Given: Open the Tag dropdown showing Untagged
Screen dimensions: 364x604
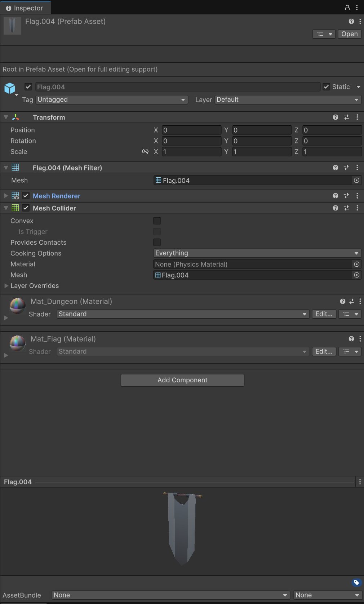Looking at the screenshot, I should click(x=112, y=99).
